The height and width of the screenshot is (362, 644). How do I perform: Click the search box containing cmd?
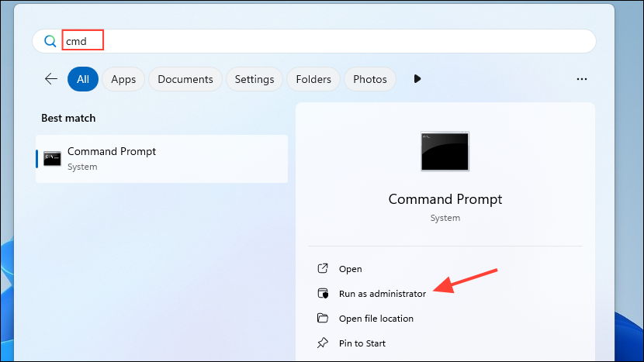pos(314,41)
